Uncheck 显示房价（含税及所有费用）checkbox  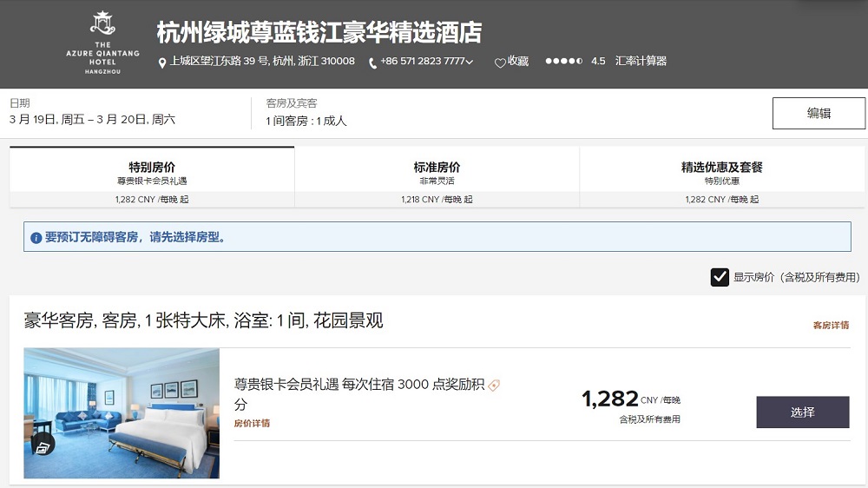(x=720, y=277)
